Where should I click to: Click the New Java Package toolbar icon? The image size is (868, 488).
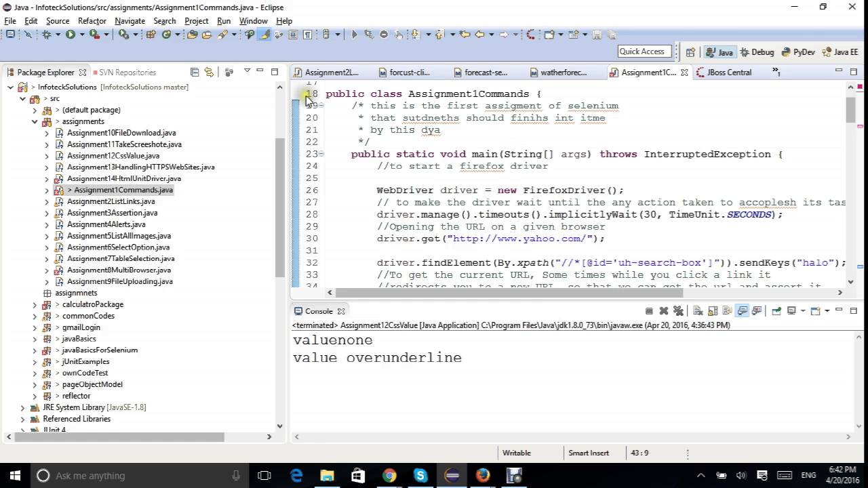click(x=151, y=34)
